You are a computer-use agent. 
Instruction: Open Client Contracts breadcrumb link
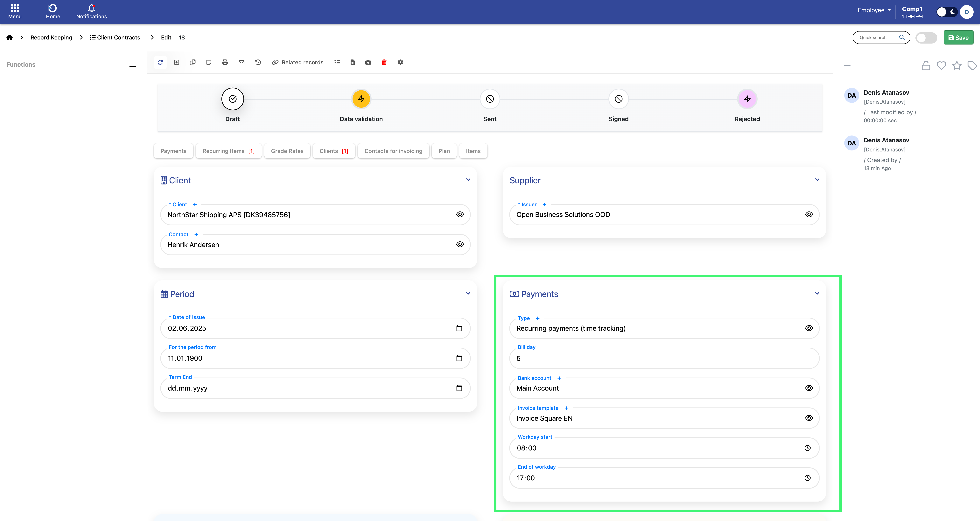(115, 37)
